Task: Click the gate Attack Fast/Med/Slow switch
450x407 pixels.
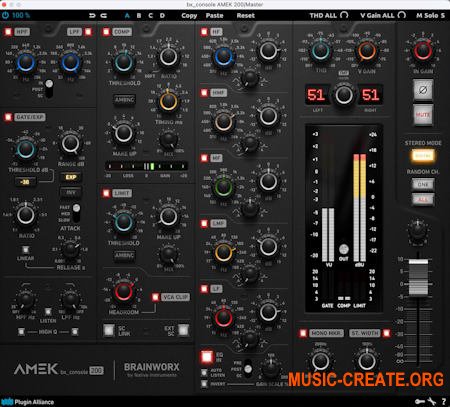Action: click(76, 213)
